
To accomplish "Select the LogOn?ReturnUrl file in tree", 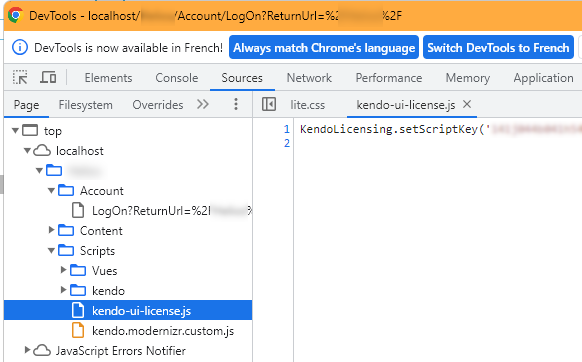I will (161, 211).
